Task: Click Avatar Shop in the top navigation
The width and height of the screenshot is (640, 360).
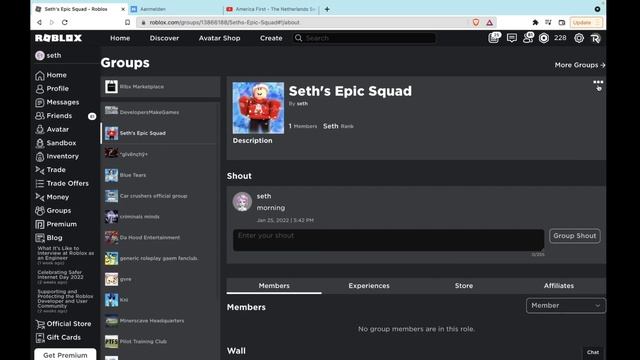Action: pyautogui.click(x=219, y=38)
